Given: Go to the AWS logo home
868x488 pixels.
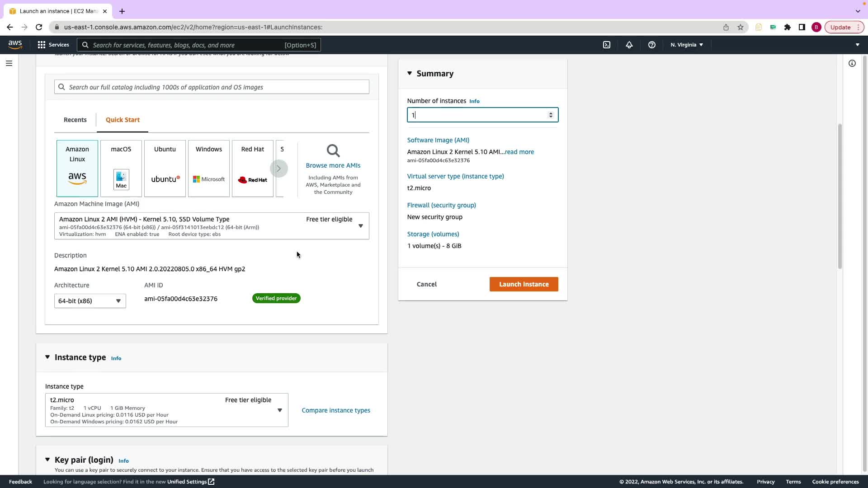Looking at the screenshot, I should (15, 44).
